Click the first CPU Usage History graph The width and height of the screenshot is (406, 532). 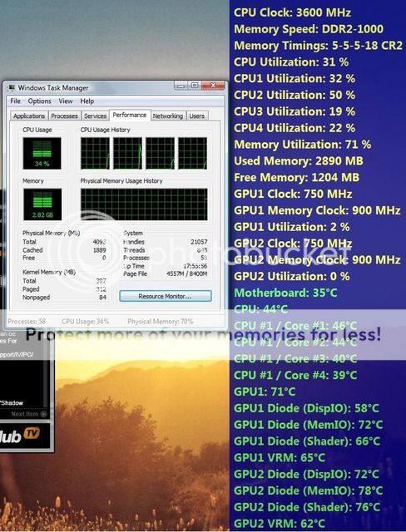[x=95, y=153]
